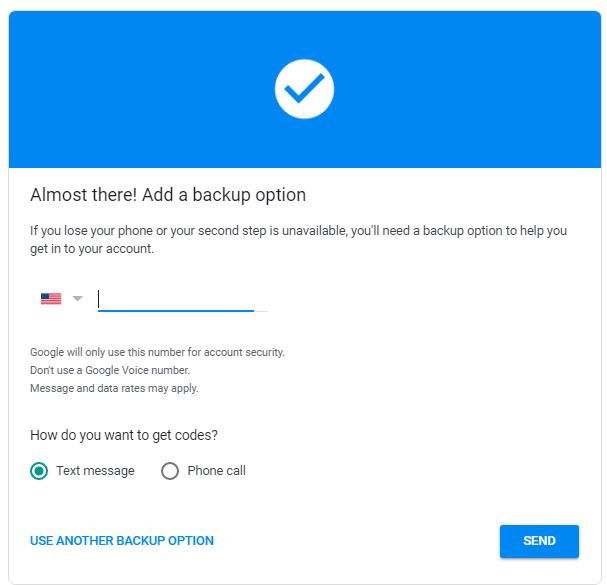Select the Text message radio button
This screenshot has width=607, height=585.
39,471
